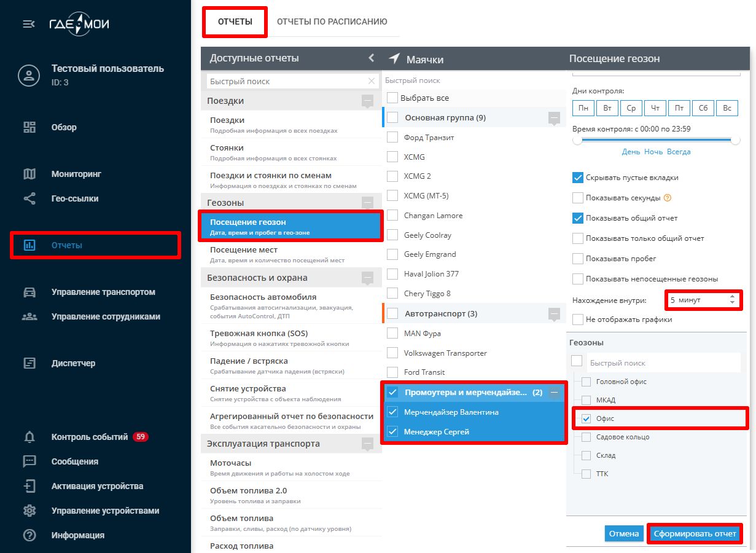Enable the Показывать пробег checkbox

point(577,259)
